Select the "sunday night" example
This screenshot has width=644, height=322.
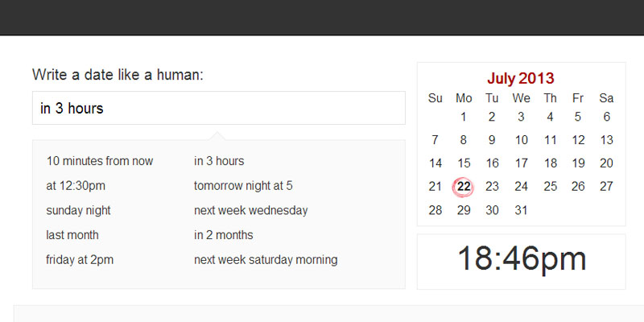coord(79,211)
